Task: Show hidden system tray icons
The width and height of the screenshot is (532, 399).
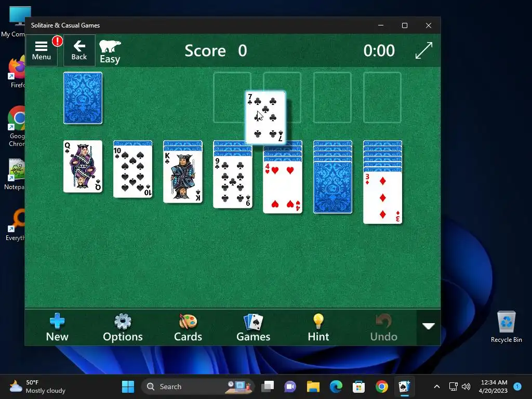Action: coord(437,387)
